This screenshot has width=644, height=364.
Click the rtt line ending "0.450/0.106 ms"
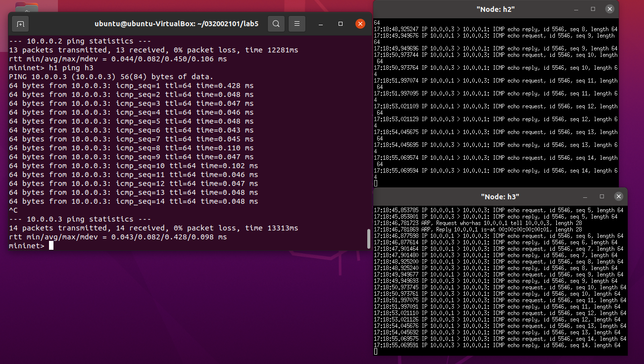click(118, 59)
